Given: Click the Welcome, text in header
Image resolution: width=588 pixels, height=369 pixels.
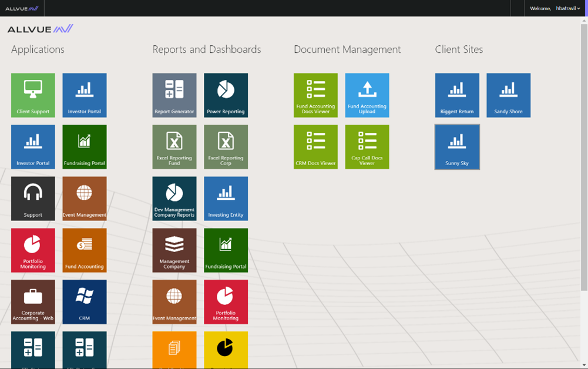Looking at the screenshot, I should 540,8.
